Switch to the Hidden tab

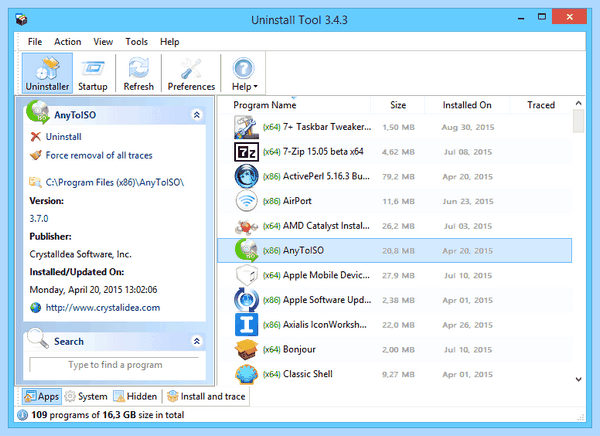(135, 396)
